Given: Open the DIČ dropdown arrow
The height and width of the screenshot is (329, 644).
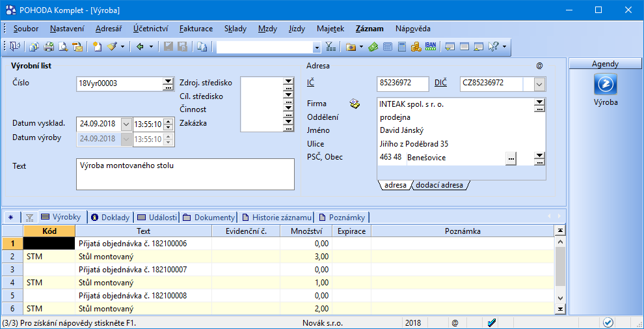Looking at the screenshot, I should (x=539, y=84).
